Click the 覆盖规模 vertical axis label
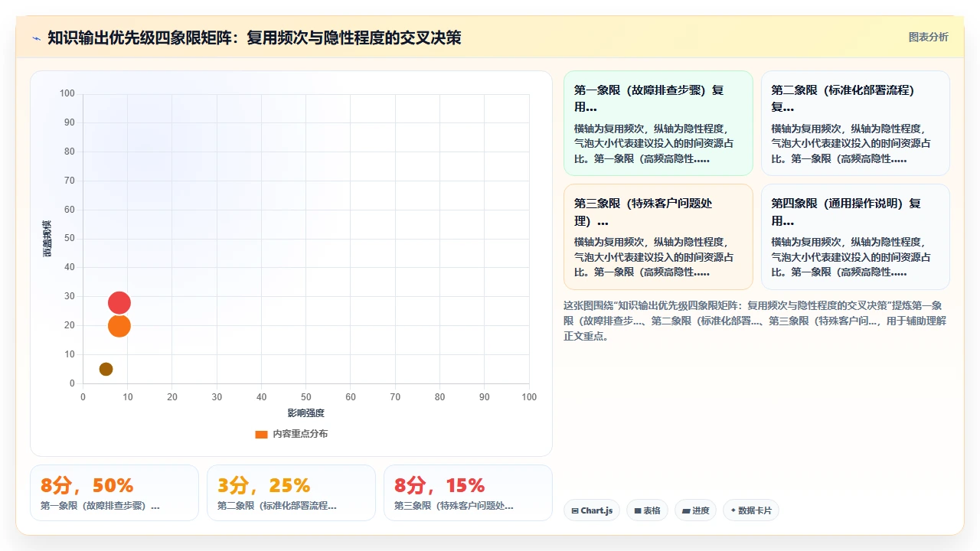The height and width of the screenshot is (551, 980). [47, 238]
